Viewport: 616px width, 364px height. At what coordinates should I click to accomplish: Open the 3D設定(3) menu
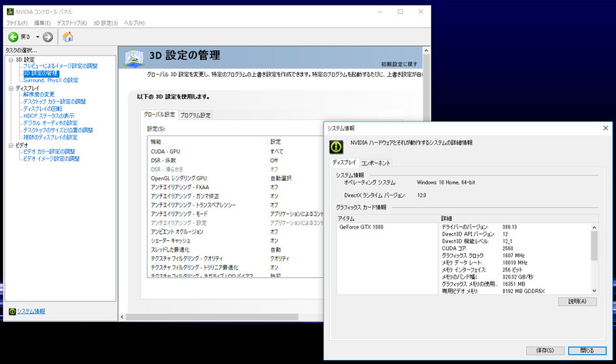pos(105,23)
